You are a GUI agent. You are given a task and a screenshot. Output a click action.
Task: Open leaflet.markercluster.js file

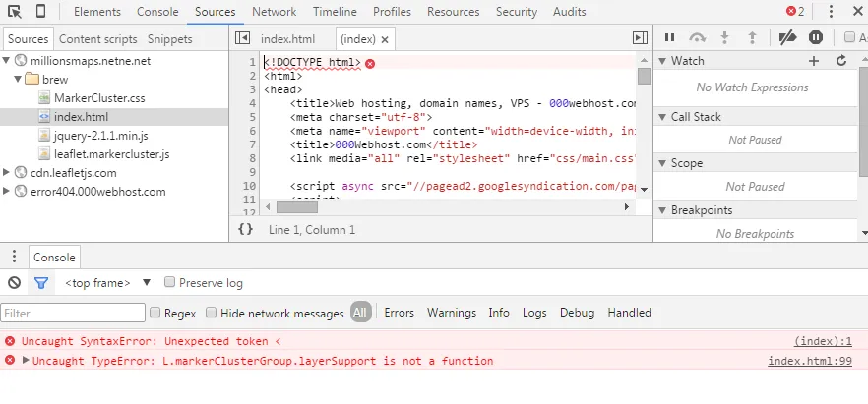pyautogui.click(x=112, y=154)
